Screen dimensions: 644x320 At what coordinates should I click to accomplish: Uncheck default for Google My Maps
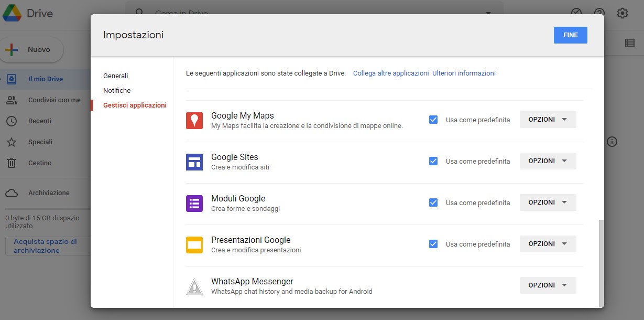pyautogui.click(x=433, y=120)
